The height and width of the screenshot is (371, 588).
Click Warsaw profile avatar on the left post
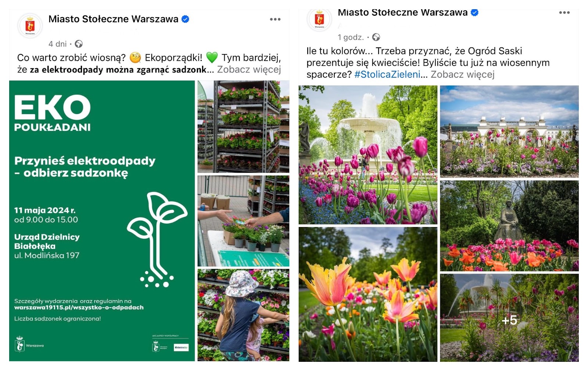pyautogui.click(x=30, y=26)
